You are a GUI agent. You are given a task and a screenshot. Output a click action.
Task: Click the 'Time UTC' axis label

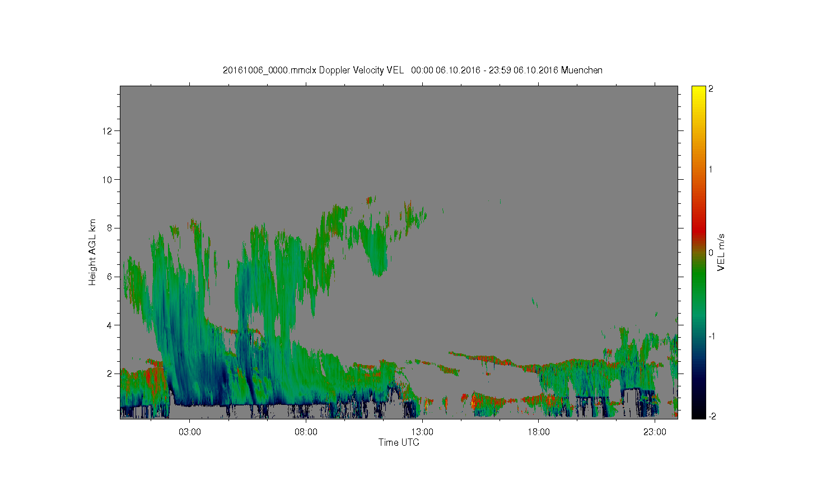[399, 442]
